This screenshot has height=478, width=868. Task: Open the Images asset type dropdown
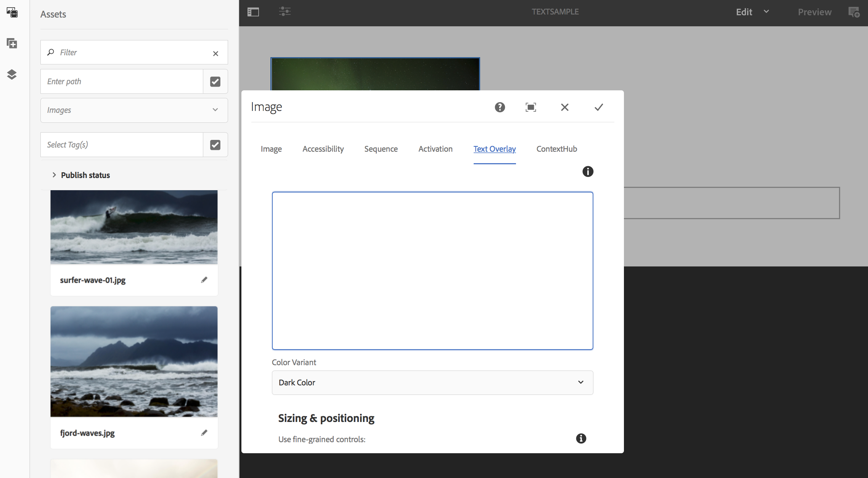coord(134,110)
